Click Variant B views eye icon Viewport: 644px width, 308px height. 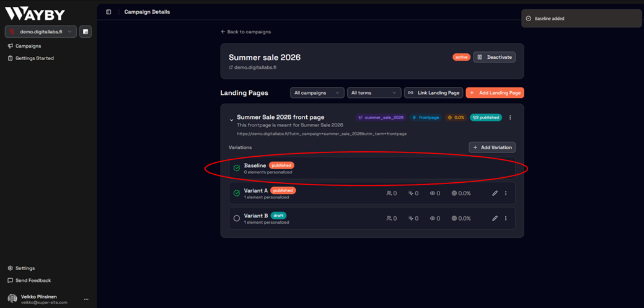click(433, 219)
